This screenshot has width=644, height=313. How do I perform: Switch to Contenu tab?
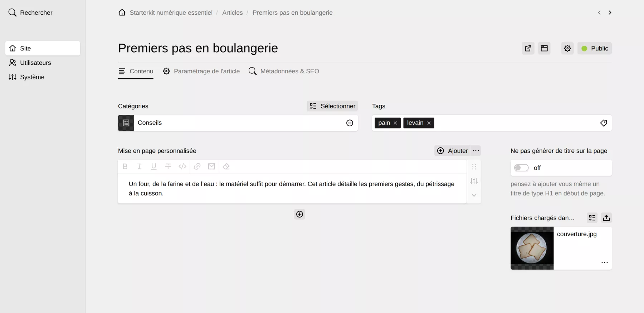[x=136, y=71]
